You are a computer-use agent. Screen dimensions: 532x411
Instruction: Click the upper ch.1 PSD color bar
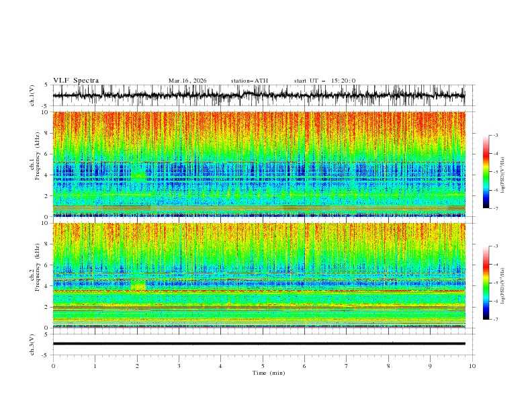[486, 172]
